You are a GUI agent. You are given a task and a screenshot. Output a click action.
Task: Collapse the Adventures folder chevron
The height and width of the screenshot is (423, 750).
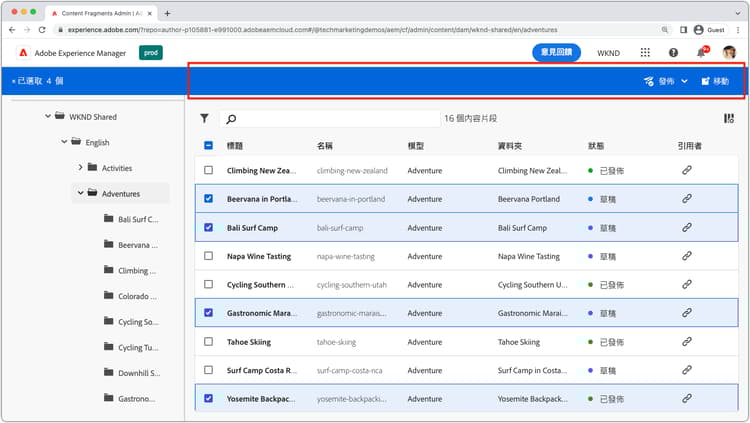coord(80,193)
